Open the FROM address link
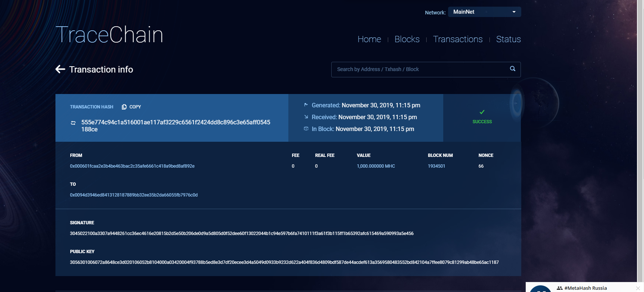The width and height of the screenshot is (644, 292). click(x=132, y=166)
